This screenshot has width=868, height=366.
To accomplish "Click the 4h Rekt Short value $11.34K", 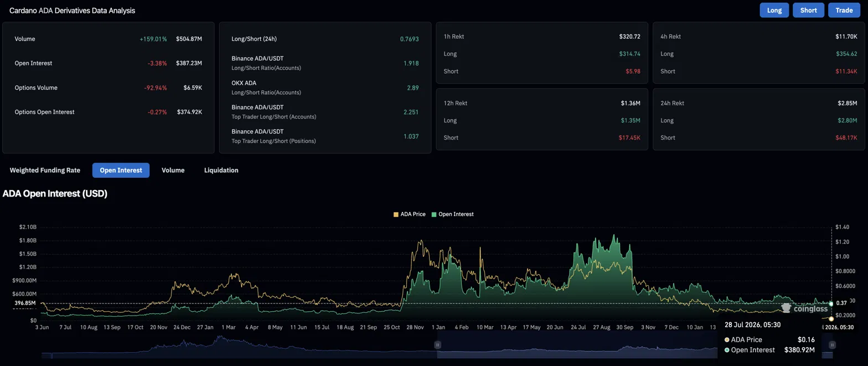I will coord(846,71).
